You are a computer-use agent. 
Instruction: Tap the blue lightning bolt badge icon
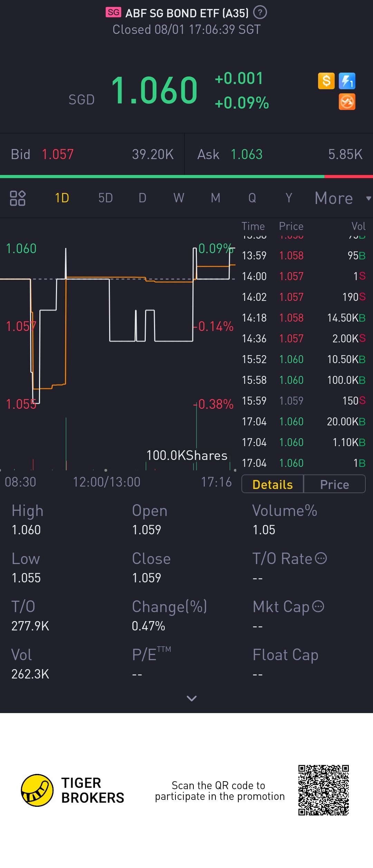tap(347, 81)
